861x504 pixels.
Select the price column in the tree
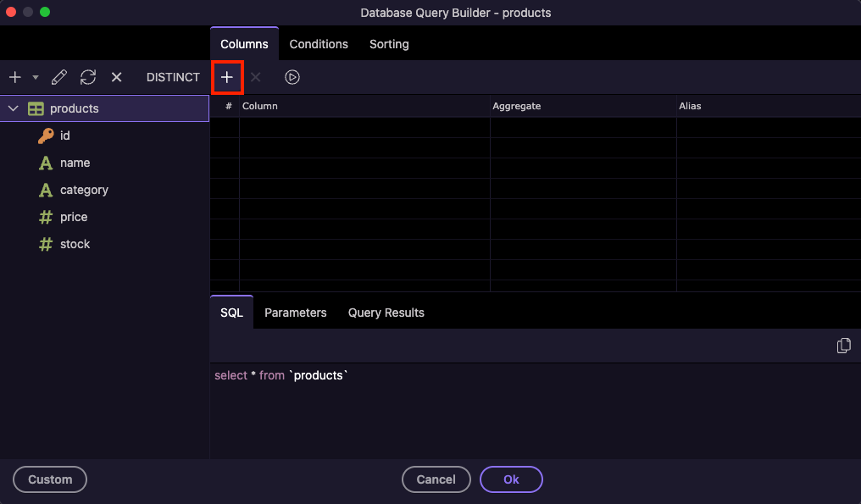point(74,217)
